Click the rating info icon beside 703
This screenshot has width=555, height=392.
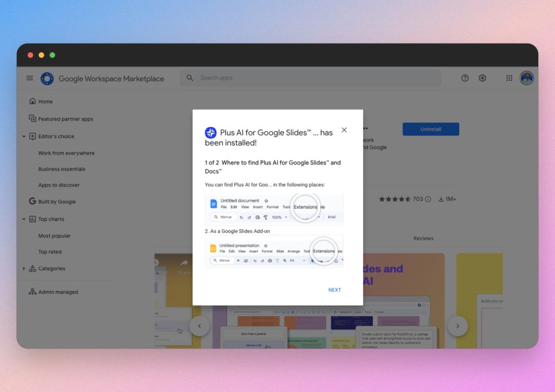tap(428, 199)
